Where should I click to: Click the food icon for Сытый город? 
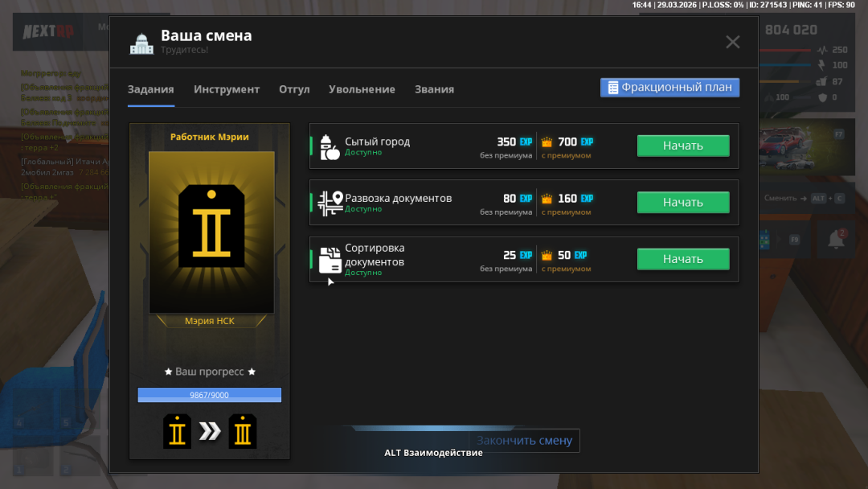[x=330, y=146]
